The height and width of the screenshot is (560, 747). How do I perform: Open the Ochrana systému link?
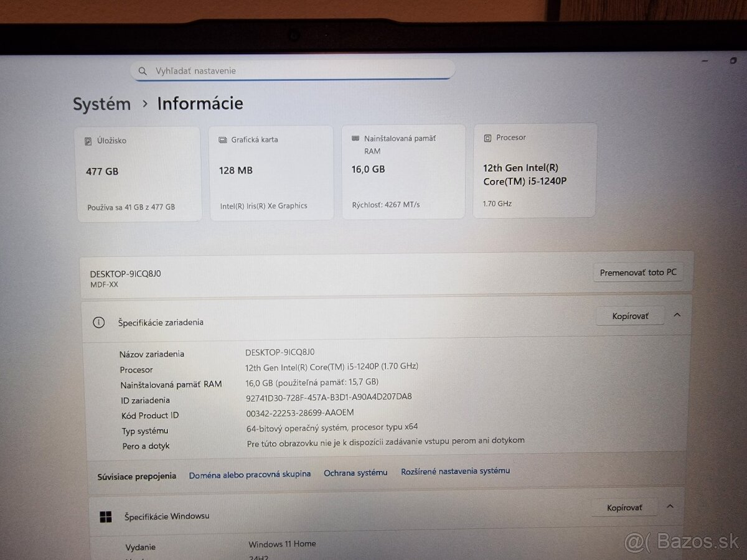click(x=355, y=473)
